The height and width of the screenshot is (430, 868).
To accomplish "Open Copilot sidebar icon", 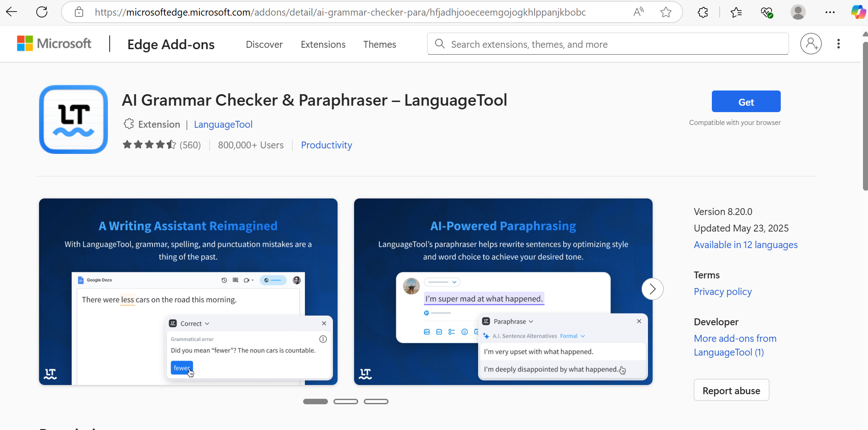I will (x=858, y=12).
